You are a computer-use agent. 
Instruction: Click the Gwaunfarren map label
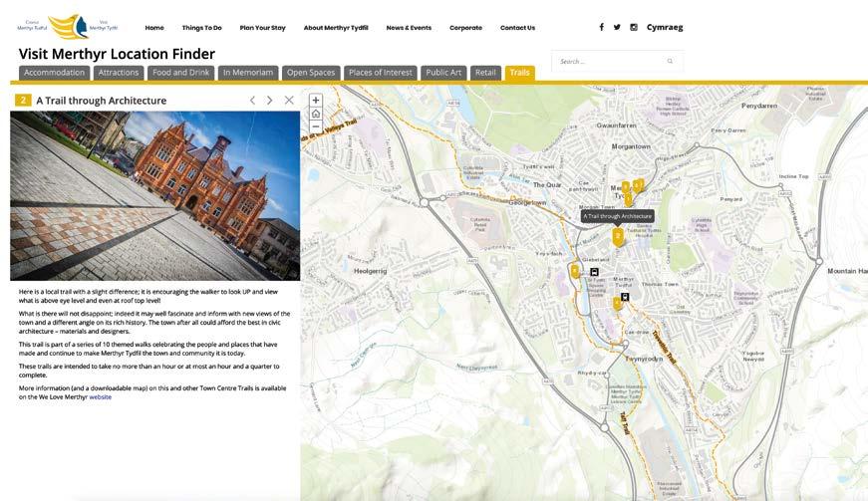click(616, 125)
